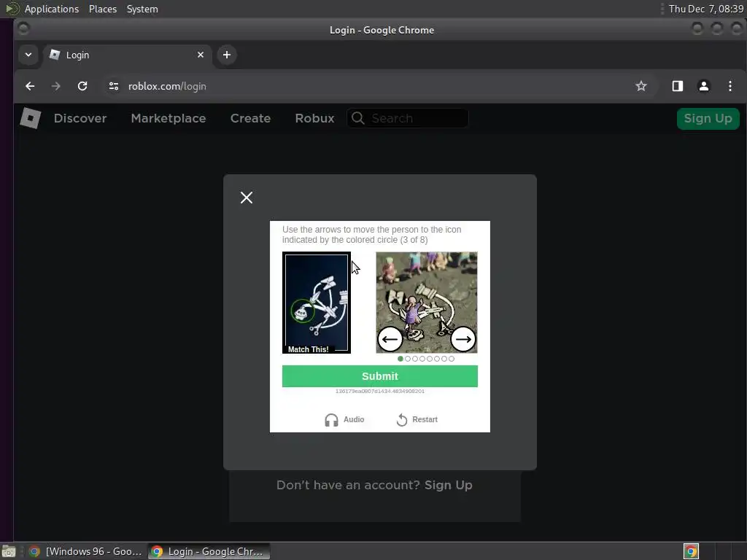Screen dimensions: 747x560
Task: Open the Discover page
Action: click(x=80, y=119)
